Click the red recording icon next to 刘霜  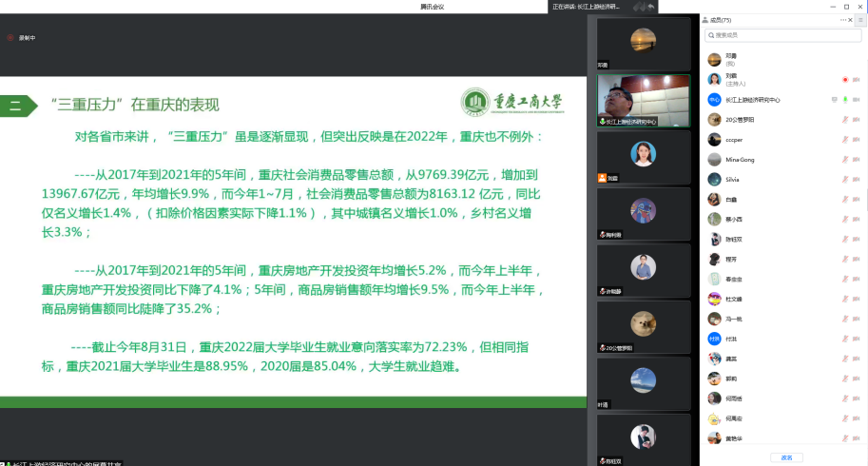coord(844,79)
